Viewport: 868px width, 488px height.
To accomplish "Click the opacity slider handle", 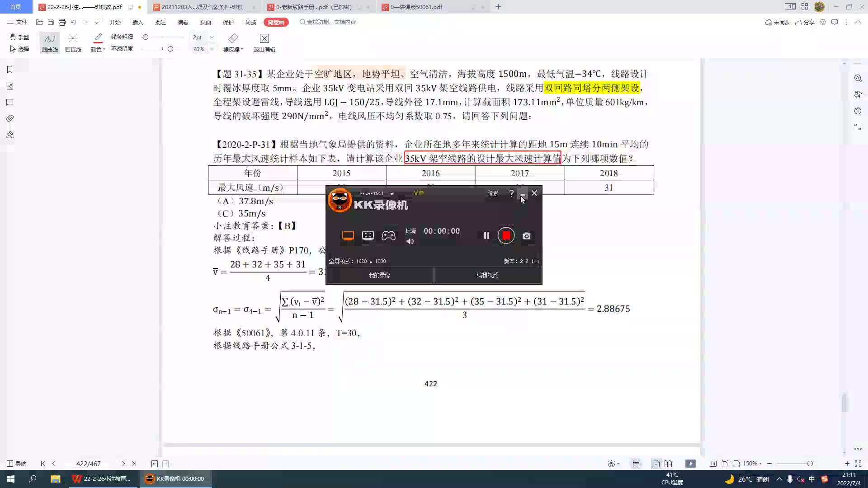I will [x=170, y=49].
